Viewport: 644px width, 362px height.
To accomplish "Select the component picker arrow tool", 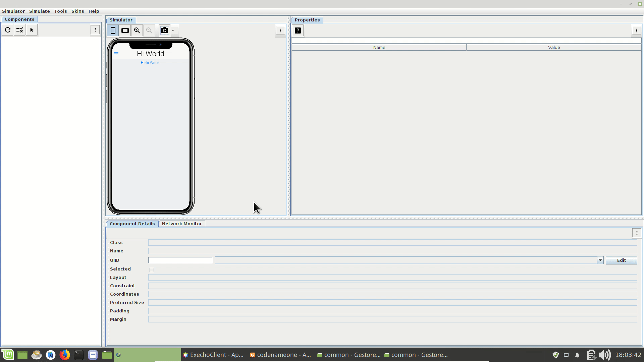I will pyautogui.click(x=31, y=30).
